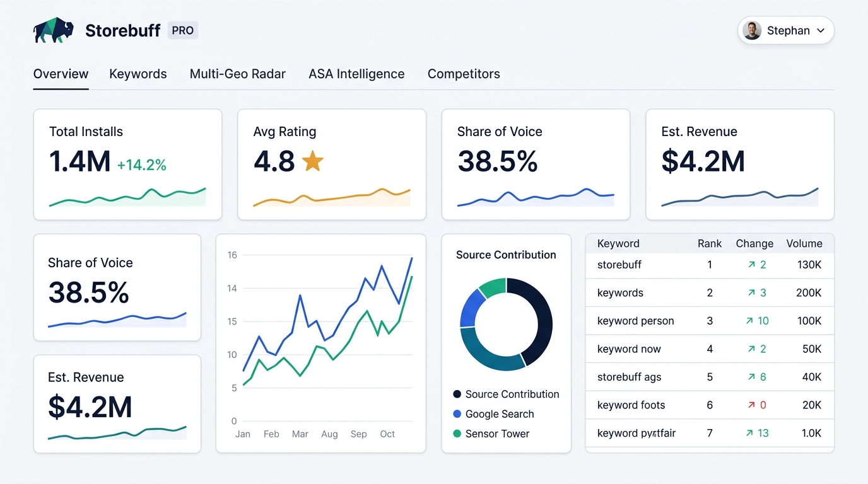868x484 pixels.
Task: Click the Total Installs 1.4M value
Action: [80, 162]
